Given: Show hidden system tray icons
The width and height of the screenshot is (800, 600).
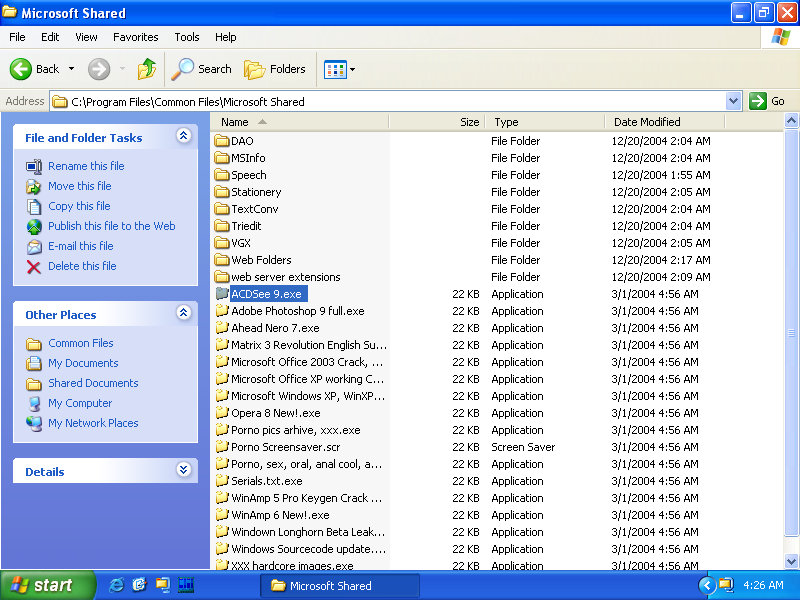Looking at the screenshot, I should click(x=706, y=585).
